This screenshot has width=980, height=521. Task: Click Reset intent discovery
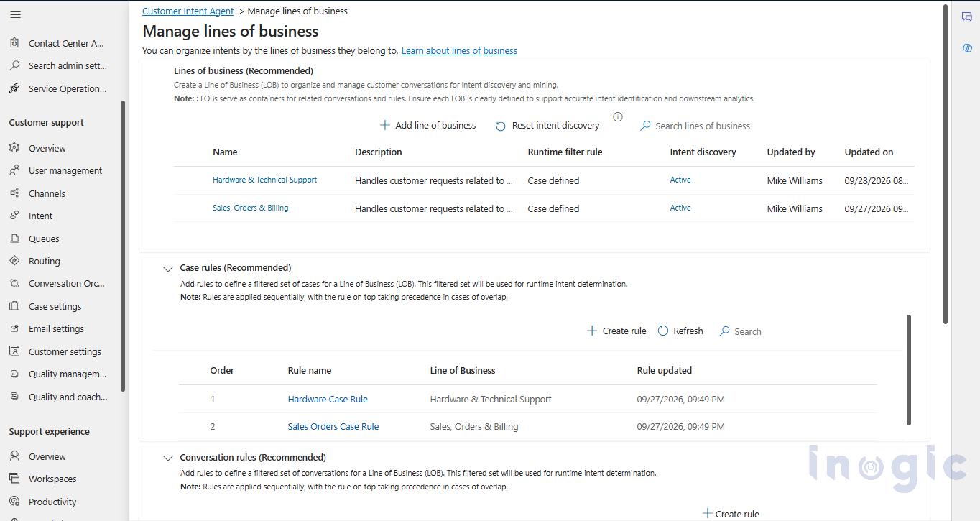pyautogui.click(x=547, y=125)
